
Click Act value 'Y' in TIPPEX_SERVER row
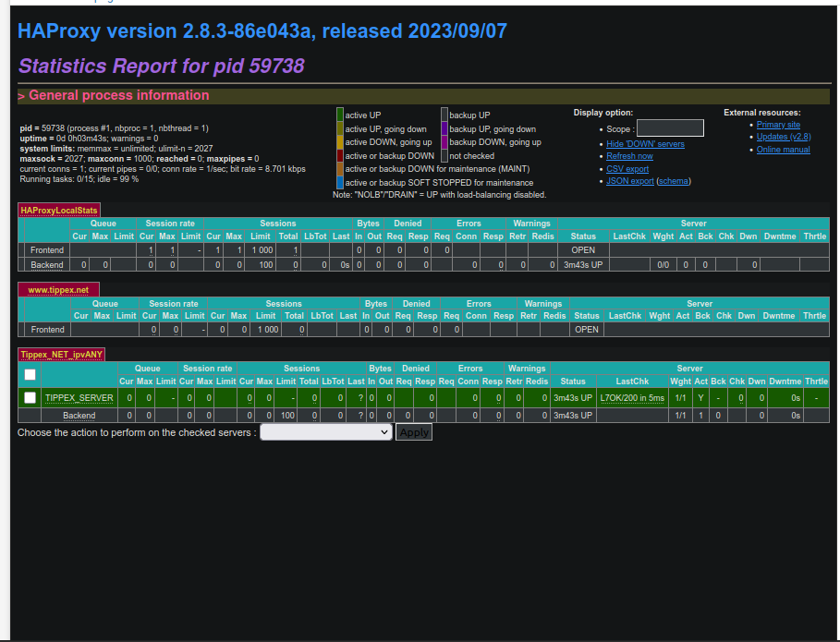pyautogui.click(x=700, y=398)
